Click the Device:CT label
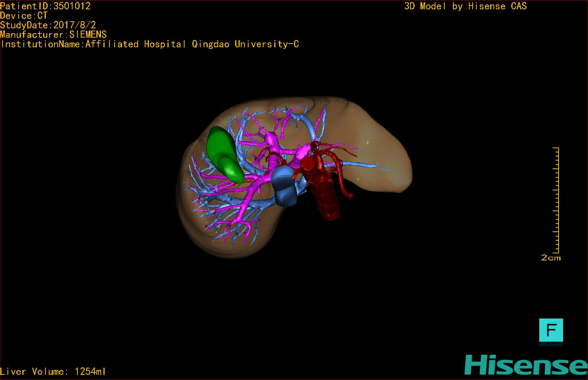Viewport: 588px width, 380px height. pyautogui.click(x=24, y=16)
